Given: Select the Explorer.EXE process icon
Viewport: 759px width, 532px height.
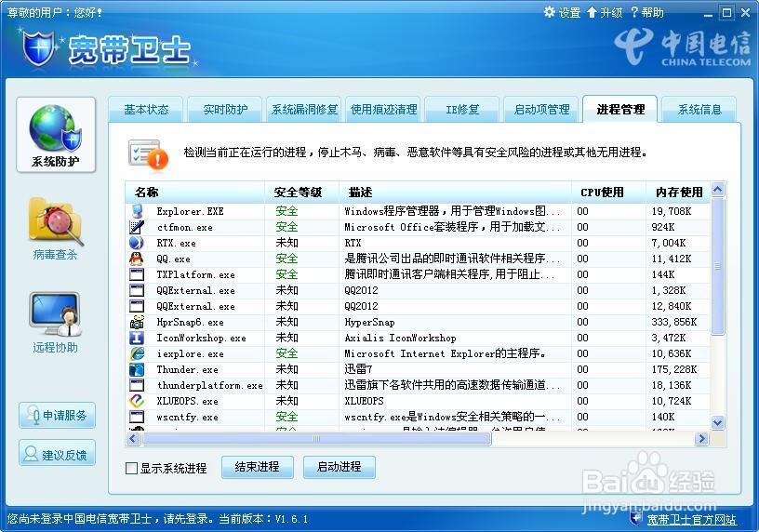Looking at the screenshot, I should point(137,211).
